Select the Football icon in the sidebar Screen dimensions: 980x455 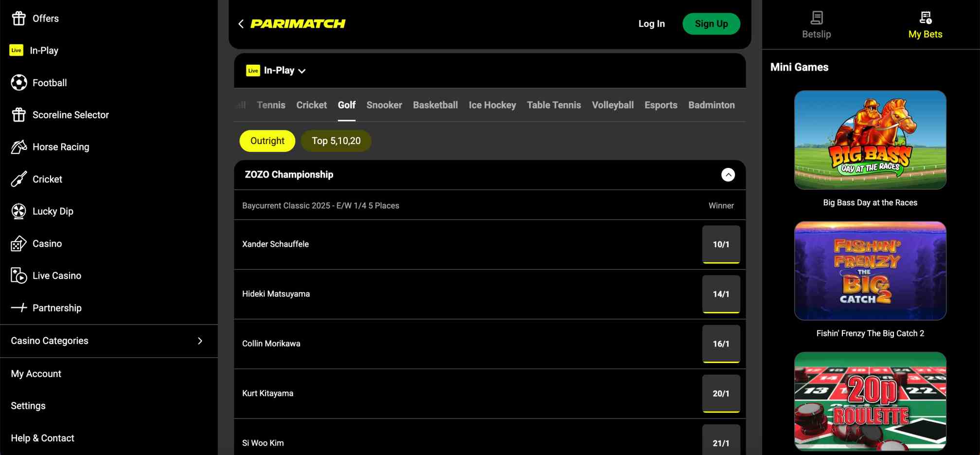(x=19, y=83)
